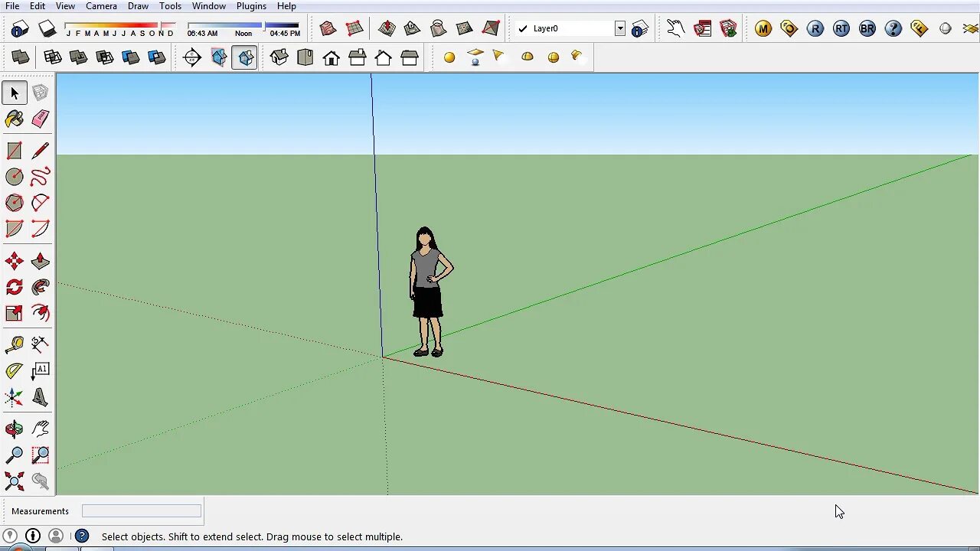
Task: Select the pink Eraser tool
Action: [x=41, y=119]
